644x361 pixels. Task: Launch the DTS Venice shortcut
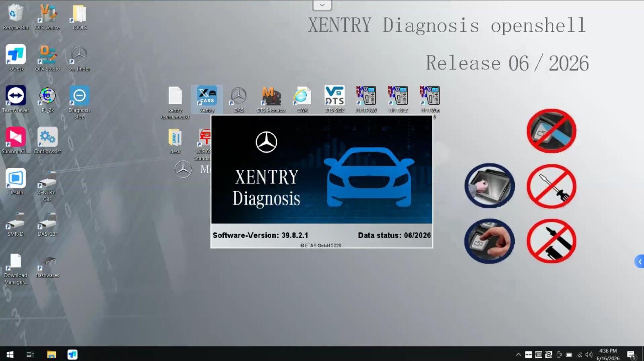click(47, 17)
